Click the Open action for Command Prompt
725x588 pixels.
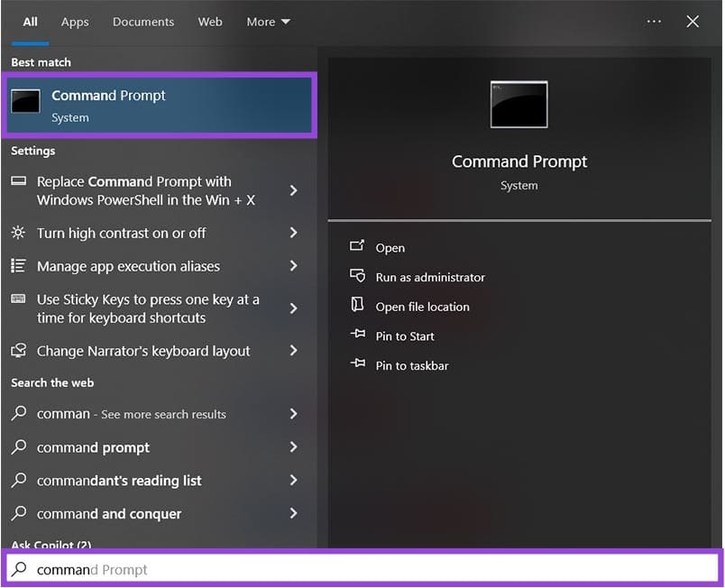tap(390, 248)
